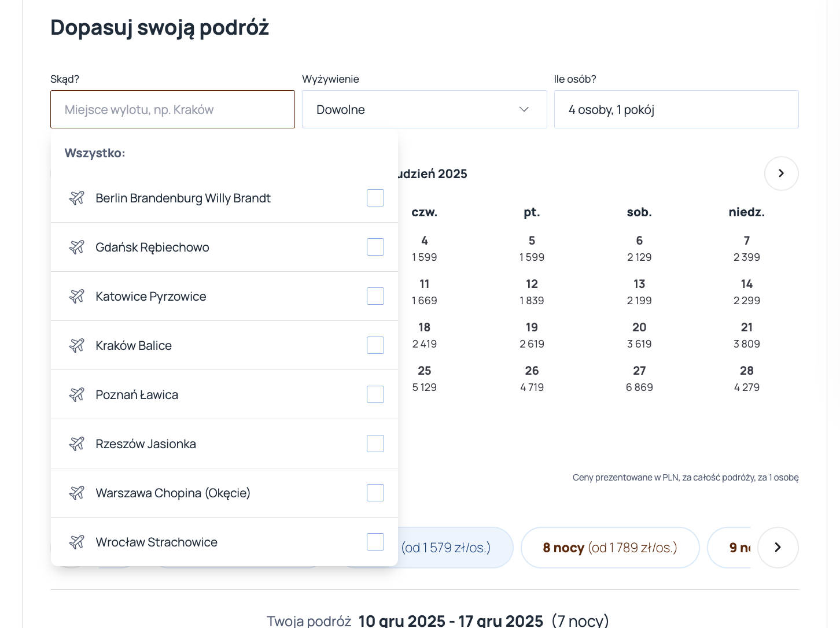Check the Kraków Balice departure checkbox
This screenshot has width=840, height=628.
coord(375,345)
